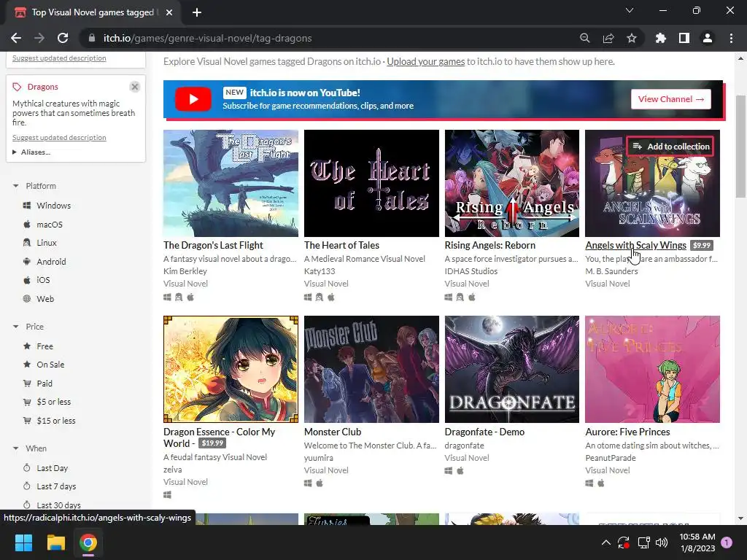The image size is (747, 560).
Task: Click Linux icon under The Heart of Tales
Action: [320, 297]
